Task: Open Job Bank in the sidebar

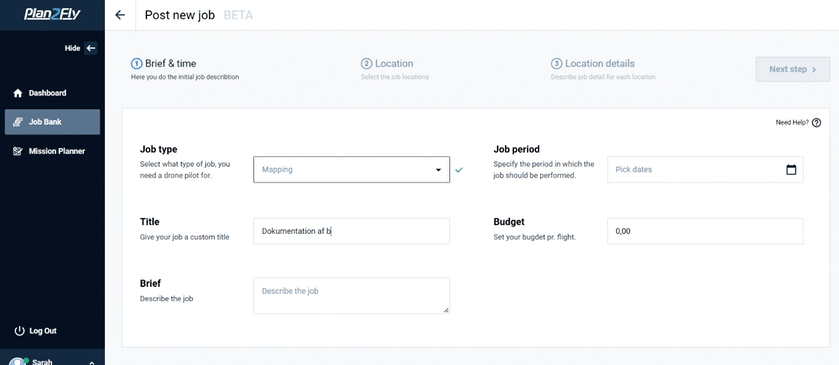Action: (x=52, y=122)
